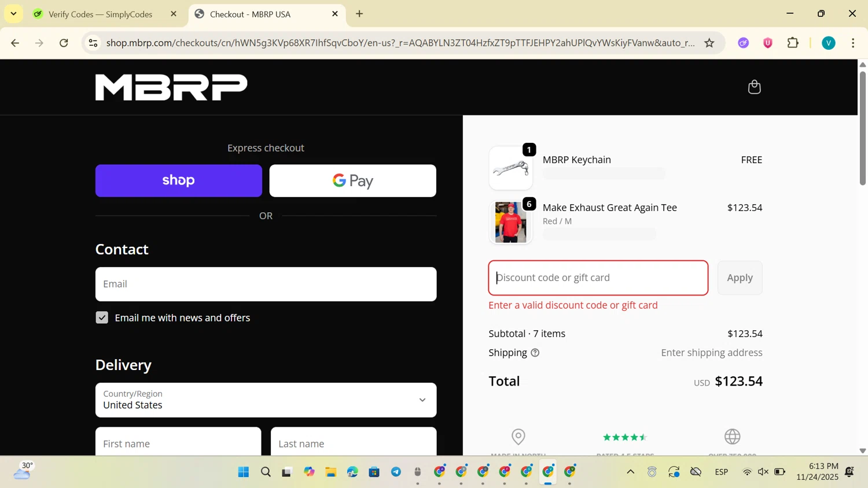
Task: Open a new browser tab
Action: point(359,14)
